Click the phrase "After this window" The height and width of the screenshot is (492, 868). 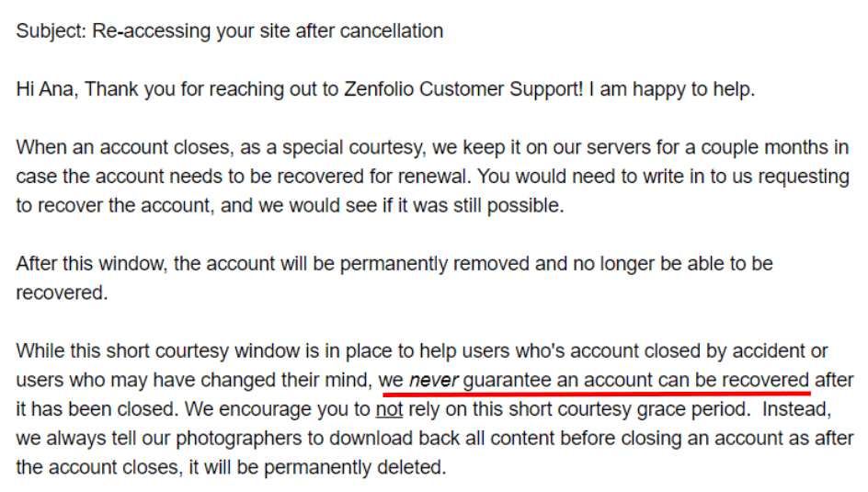point(90,264)
